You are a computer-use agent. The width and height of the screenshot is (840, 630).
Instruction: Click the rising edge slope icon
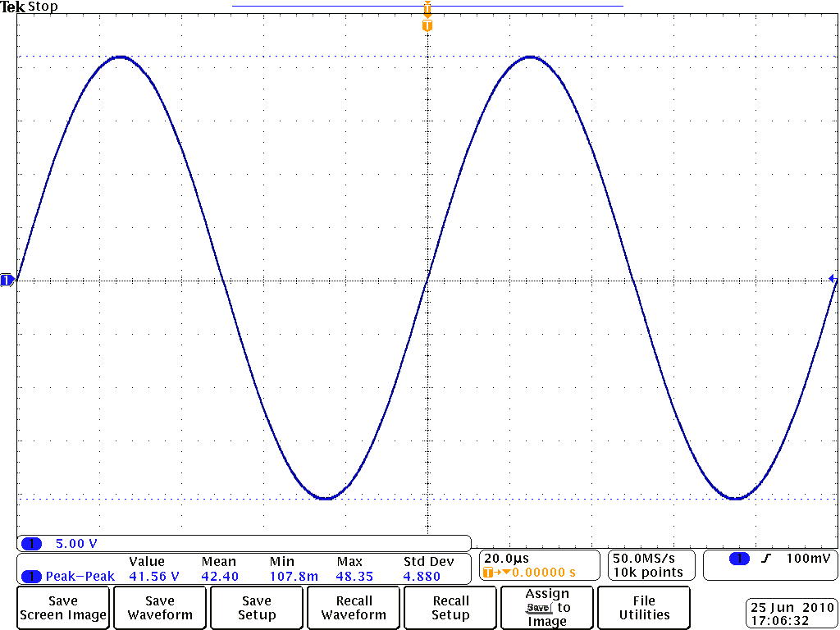pos(767,559)
